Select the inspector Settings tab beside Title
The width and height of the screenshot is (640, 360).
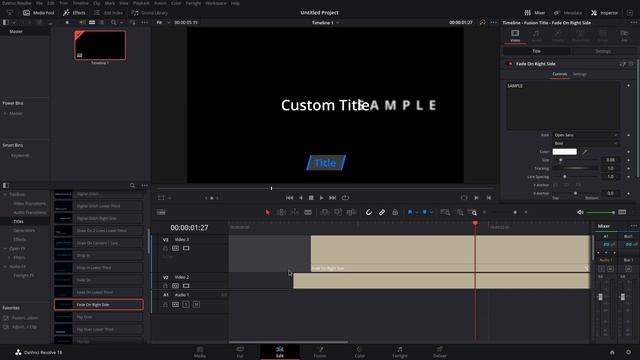(x=603, y=51)
